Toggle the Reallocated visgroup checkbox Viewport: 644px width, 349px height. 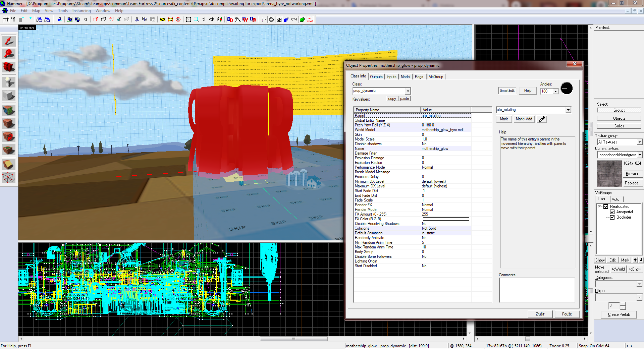tap(606, 207)
